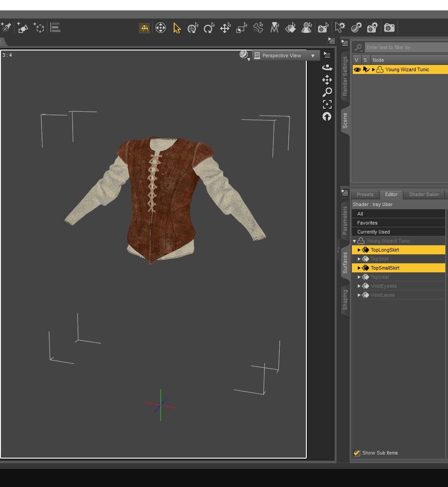Expand the TopLongSkirt surface
This screenshot has height=487, width=448.
359,250
